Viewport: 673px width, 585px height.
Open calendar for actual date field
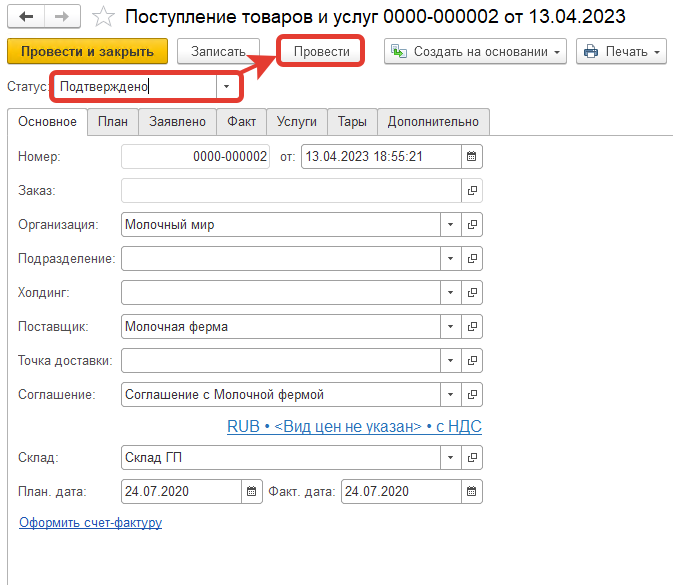[x=472, y=491]
